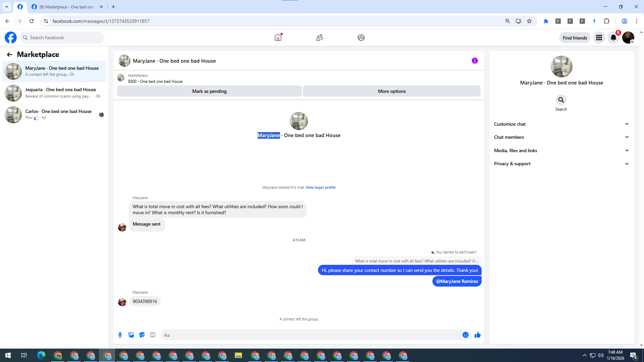The image size is (644, 362).
Task: Open the sticker picker icon
Action: [x=142, y=335]
